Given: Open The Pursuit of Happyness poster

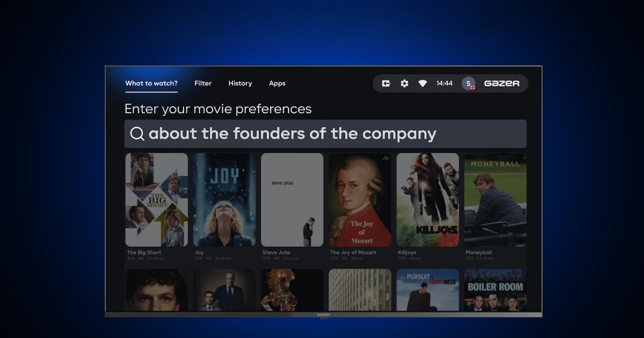Looking at the screenshot, I should (427, 290).
